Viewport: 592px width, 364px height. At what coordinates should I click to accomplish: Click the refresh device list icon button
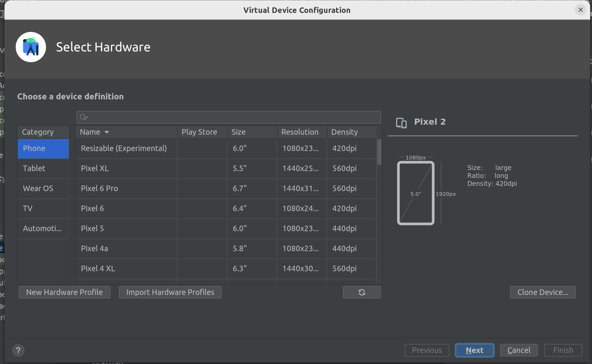tap(362, 292)
